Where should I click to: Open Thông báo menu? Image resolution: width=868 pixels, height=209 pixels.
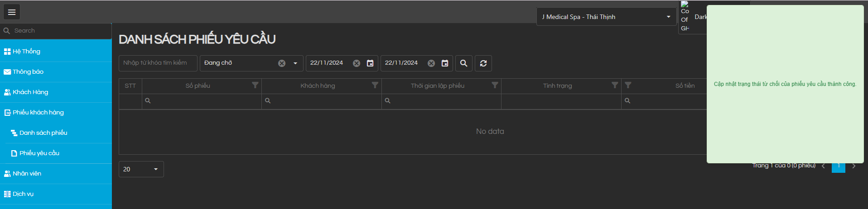[56, 72]
